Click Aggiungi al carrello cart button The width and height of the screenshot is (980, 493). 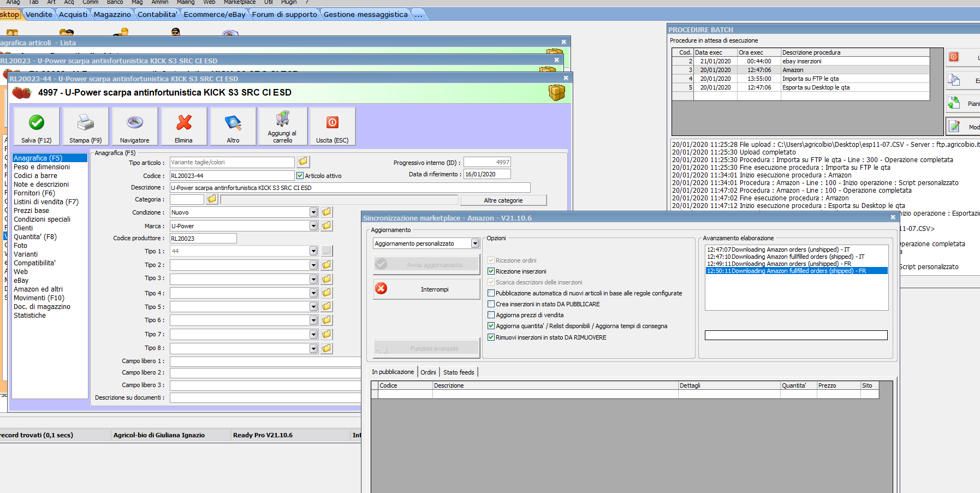[283, 126]
